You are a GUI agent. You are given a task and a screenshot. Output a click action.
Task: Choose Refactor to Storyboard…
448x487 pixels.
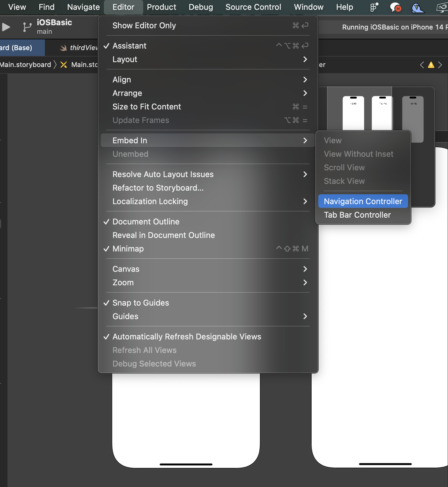[208, 188]
